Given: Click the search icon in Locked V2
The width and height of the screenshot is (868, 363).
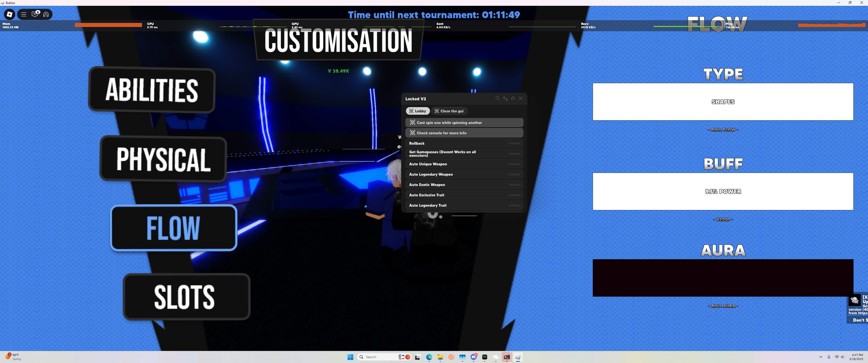Looking at the screenshot, I should point(497,98).
